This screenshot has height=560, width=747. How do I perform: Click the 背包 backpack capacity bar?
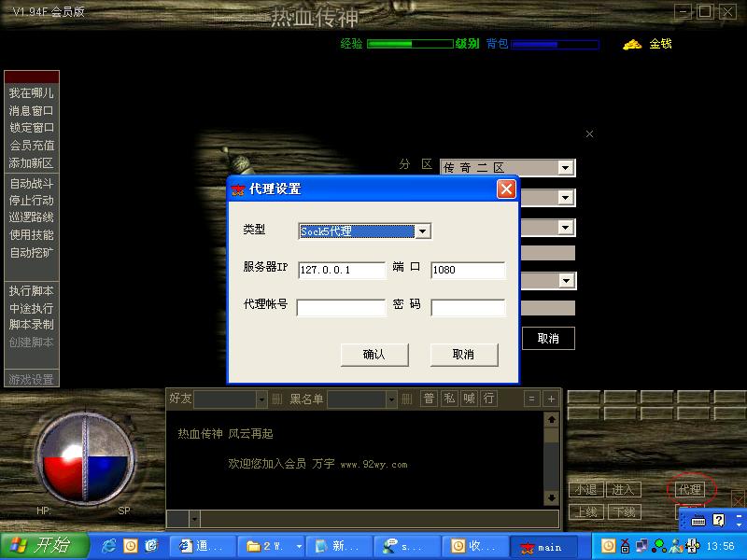point(555,45)
